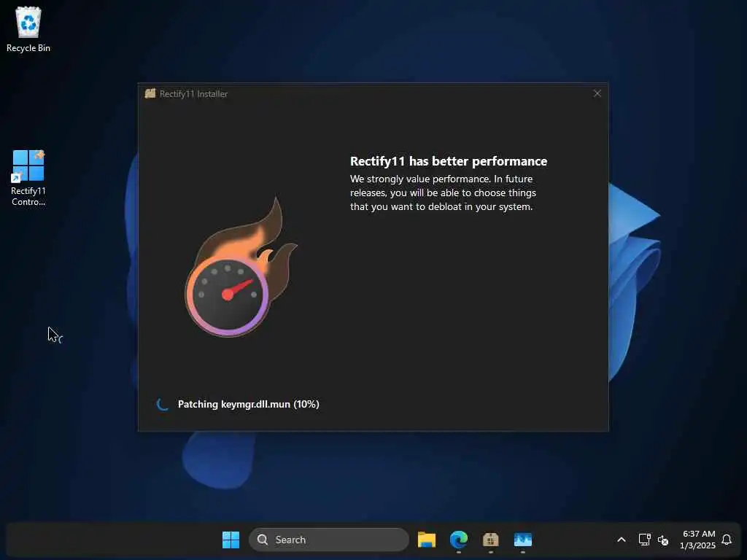Click the 'Rectify11 has better performance' heading
747x560 pixels.
(449, 161)
